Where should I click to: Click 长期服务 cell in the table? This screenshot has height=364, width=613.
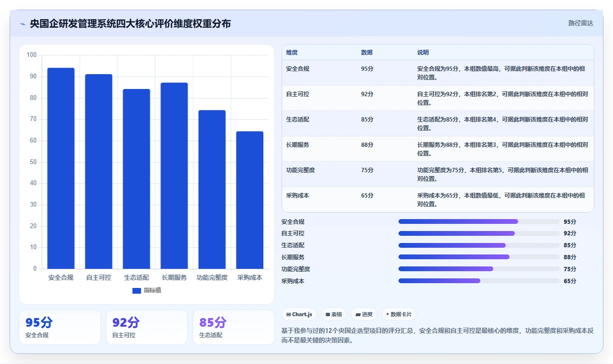(x=298, y=145)
